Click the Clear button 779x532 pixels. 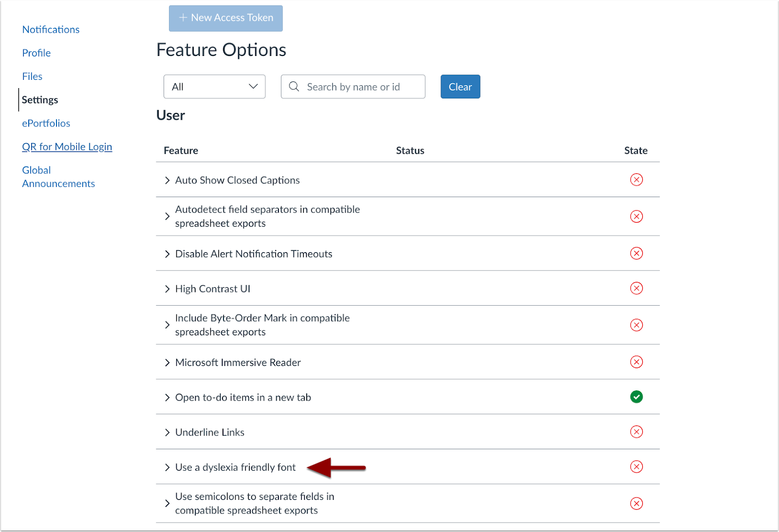(460, 87)
